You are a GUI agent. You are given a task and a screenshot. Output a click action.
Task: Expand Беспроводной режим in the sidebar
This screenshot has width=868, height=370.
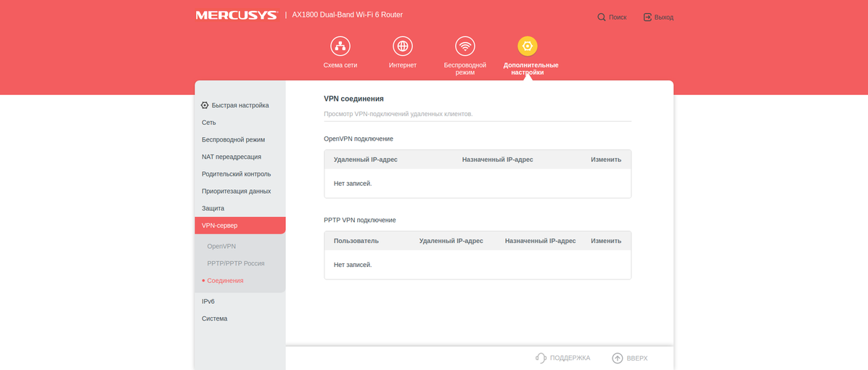click(233, 139)
